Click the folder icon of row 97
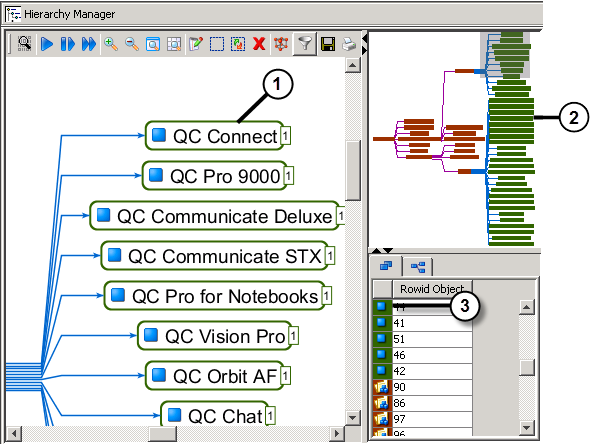The height and width of the screenshot is (444, 595). coord(382,419)
